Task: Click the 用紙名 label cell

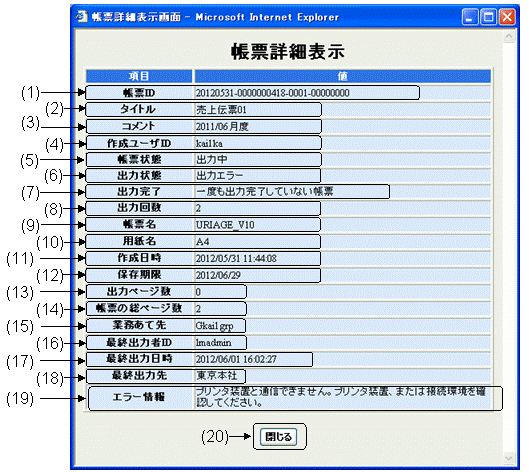Action: (x=139, y=241)
